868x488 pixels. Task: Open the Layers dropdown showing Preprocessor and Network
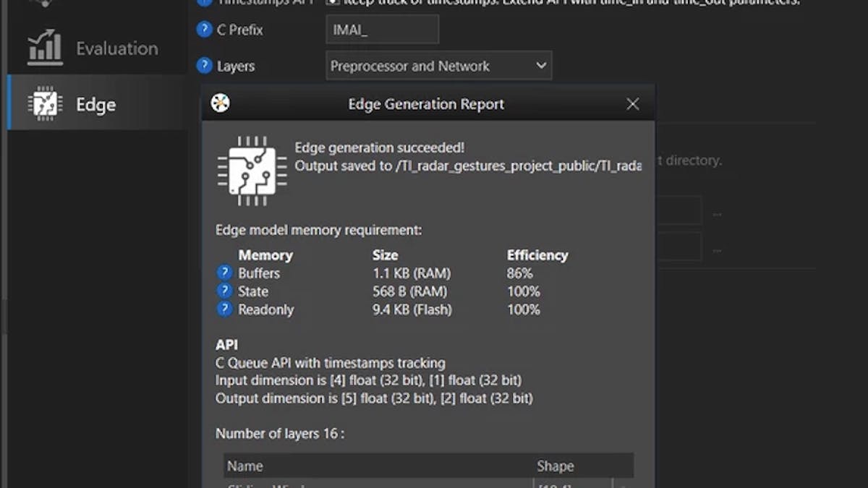click(x=439, y=66)
